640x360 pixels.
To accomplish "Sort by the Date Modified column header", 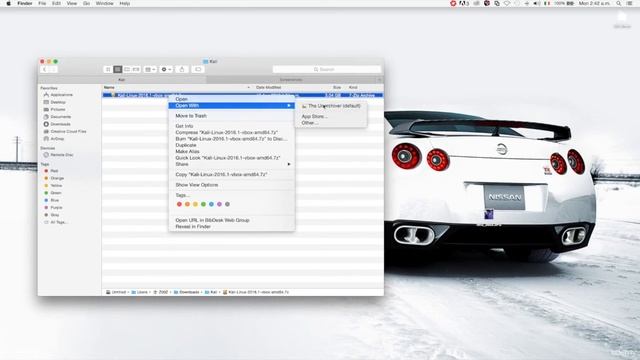I will [x=268, y=87].
